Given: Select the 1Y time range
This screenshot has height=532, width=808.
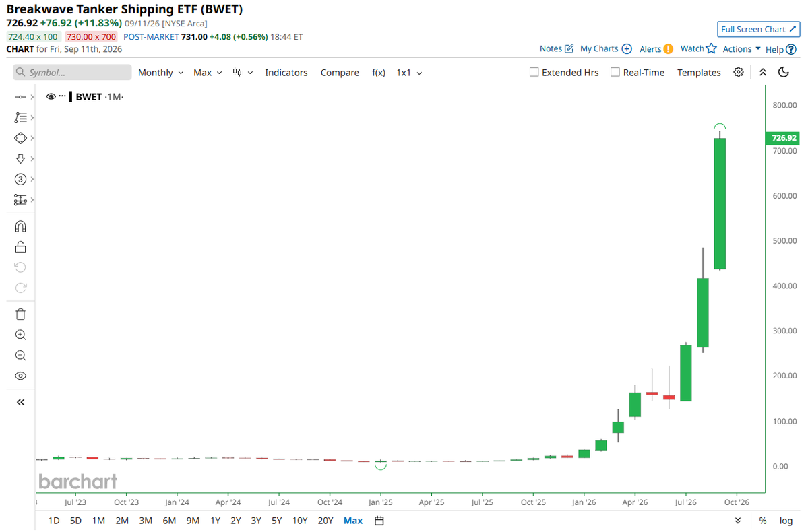Looking at the screenshot, I should (x=216, y=521).
